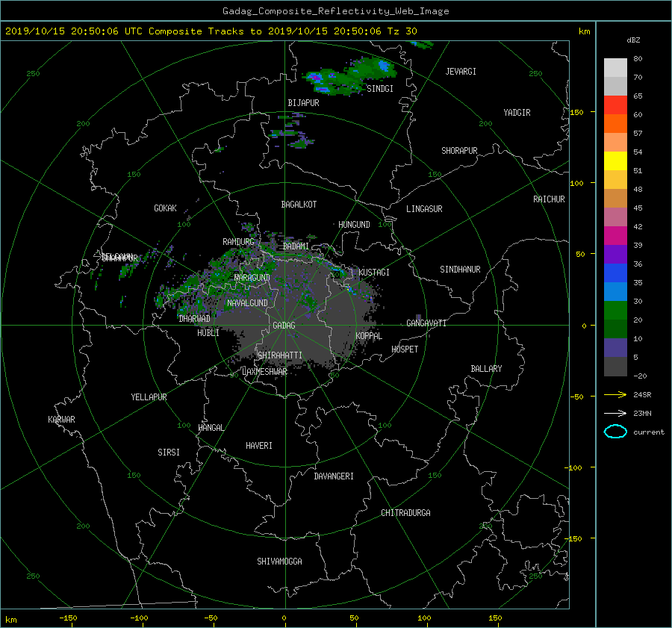The image size is (672, 628).
Task: Click the GANGAVATI label
Action: click(426, 323)
